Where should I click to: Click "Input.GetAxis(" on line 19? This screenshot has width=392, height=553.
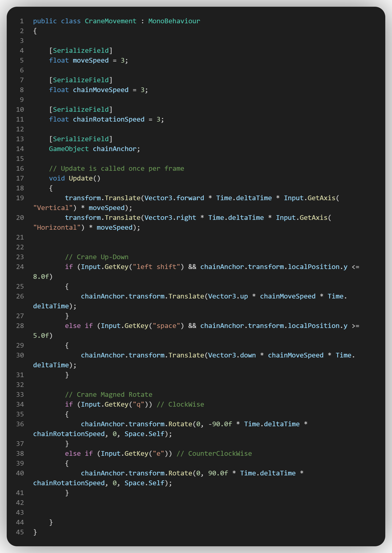(312, 198)
